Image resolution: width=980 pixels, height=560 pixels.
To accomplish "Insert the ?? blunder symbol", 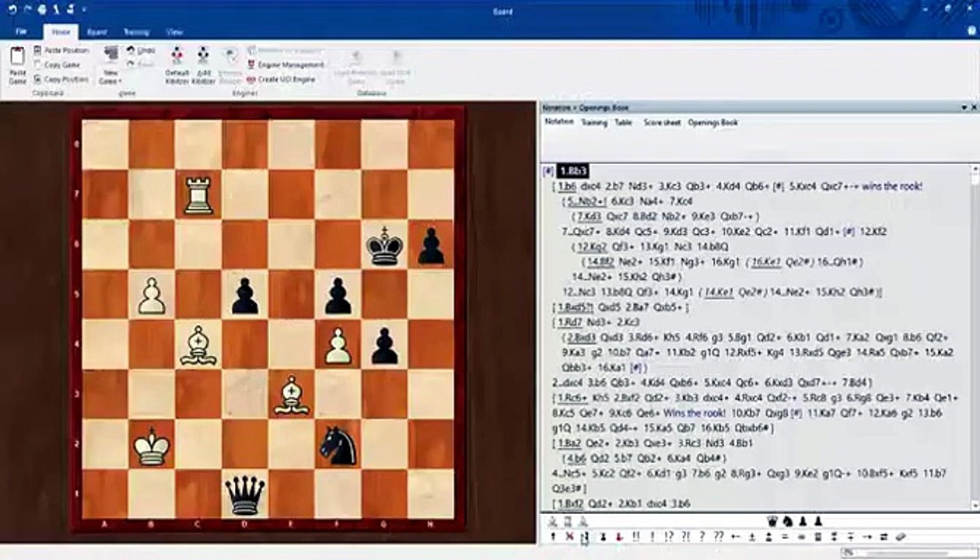I will (719, 537).
